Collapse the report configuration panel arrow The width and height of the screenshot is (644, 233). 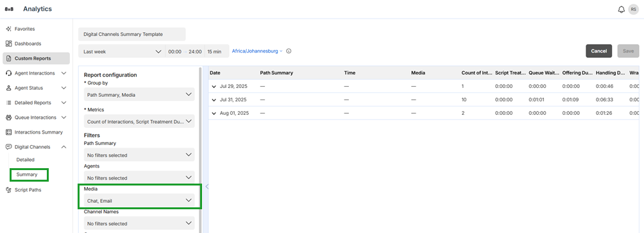click(x=207, y=187)
